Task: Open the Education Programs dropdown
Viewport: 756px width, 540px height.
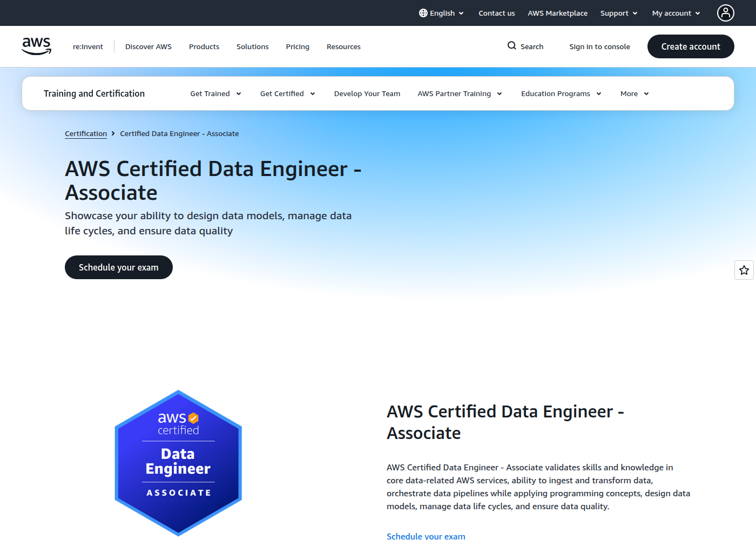Action: tap(561, 93)
